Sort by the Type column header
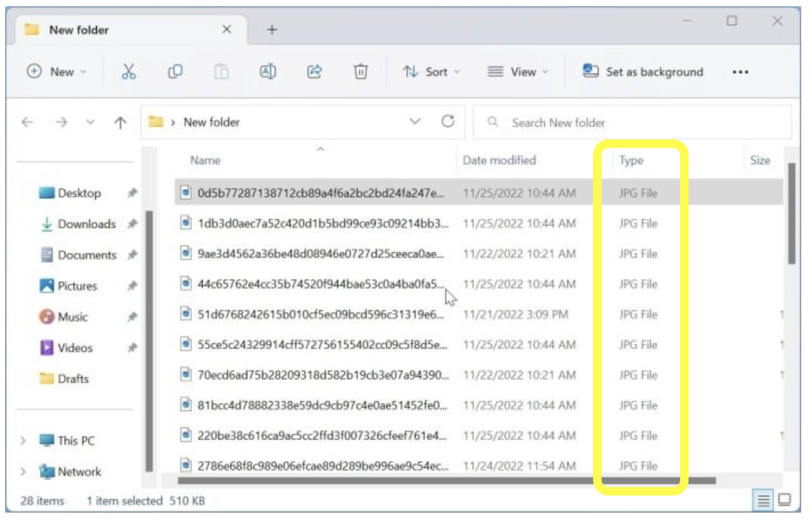The height and width of the screenshot is (520, 812). (631, 160)
